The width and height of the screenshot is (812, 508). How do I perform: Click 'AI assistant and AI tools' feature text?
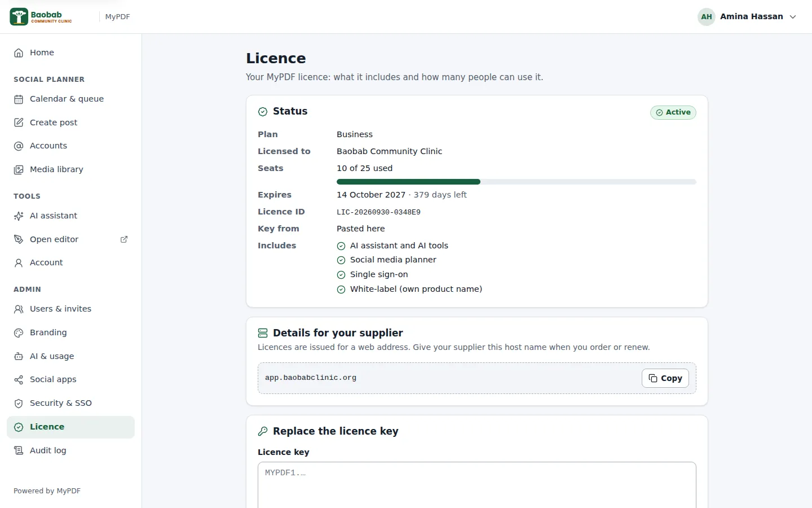point(399,246)
